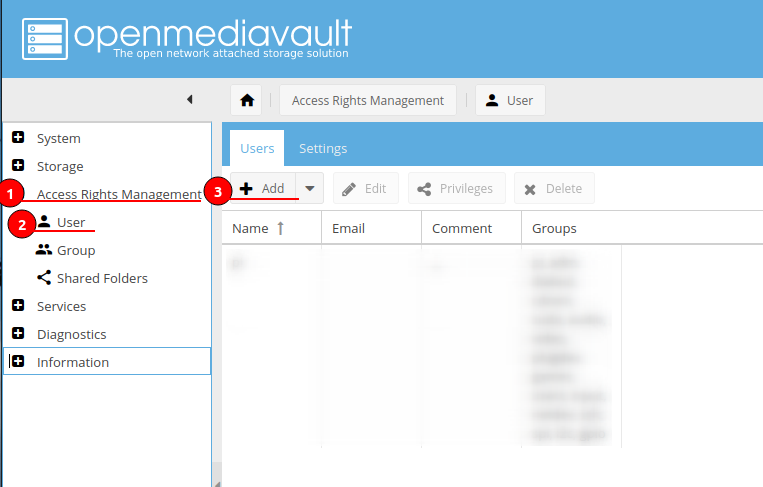Select Diagnostics in the navigation tree
763x487 pixels.
72,335
